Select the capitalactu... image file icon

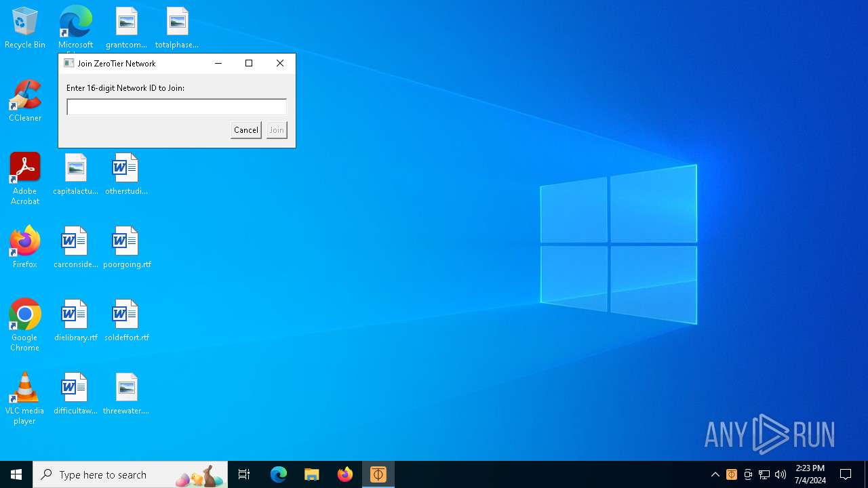[76, 174]
